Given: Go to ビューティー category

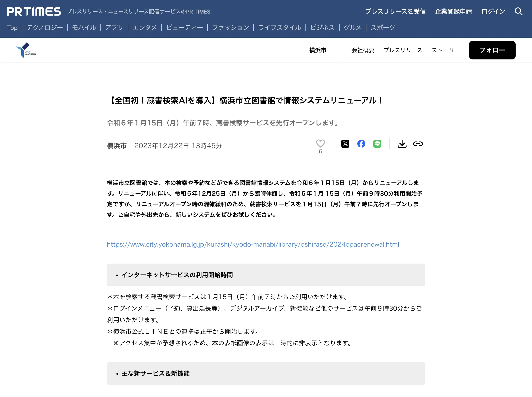Looking at the screenshot, I should 184,28.
